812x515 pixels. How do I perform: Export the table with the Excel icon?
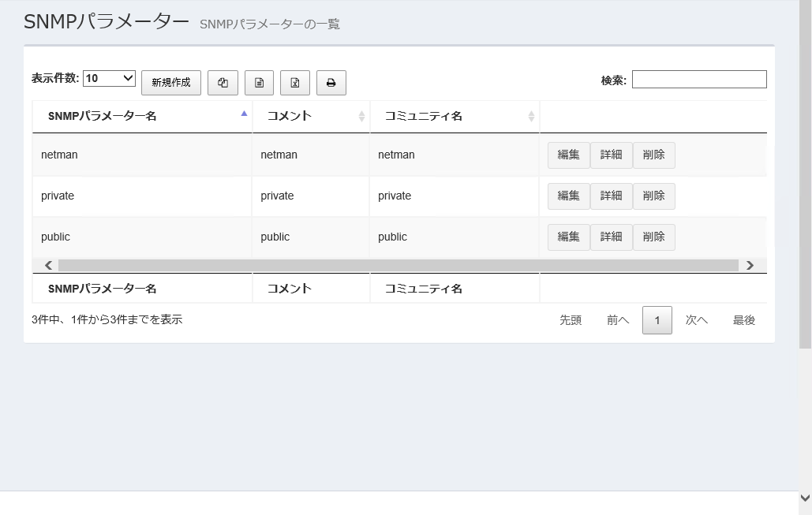(x=295, y=82)
